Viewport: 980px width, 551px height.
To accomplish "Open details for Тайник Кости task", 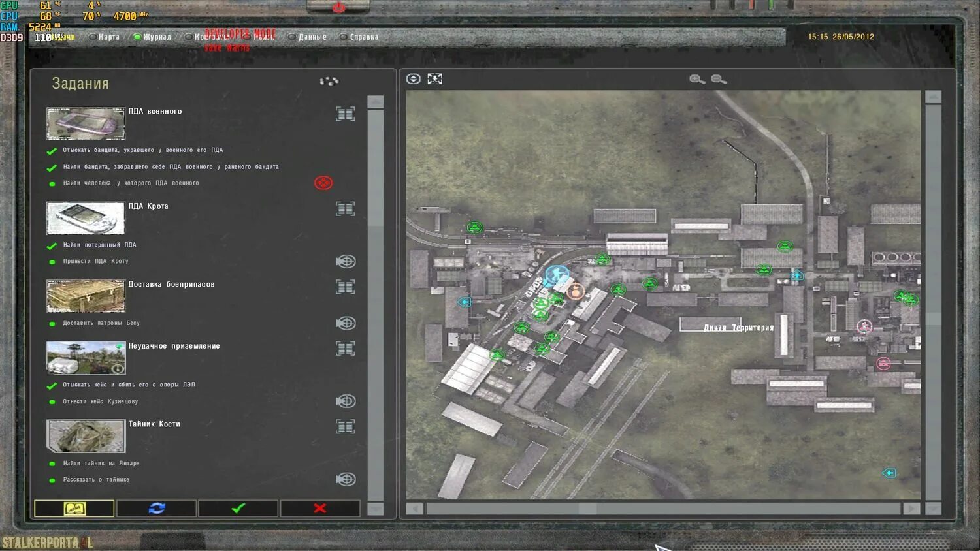I will click(346, 427).
